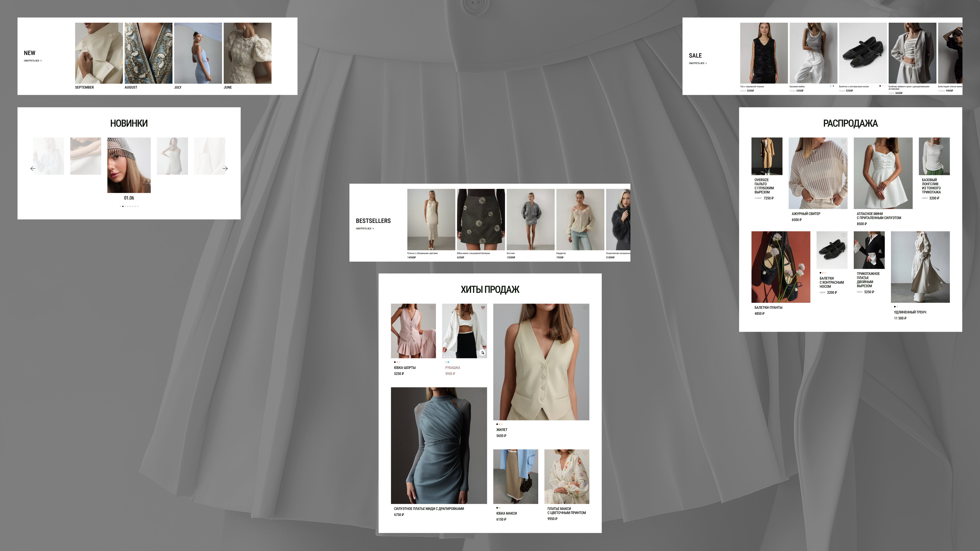Click heart on Ажурный свитер item
The width and height of the screenshot is (980, 551).
[x=843, y=141]
